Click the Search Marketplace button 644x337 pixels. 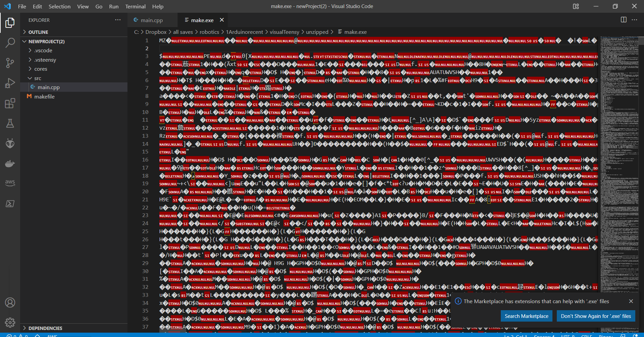pyautogui.click(x=526, y=316)
